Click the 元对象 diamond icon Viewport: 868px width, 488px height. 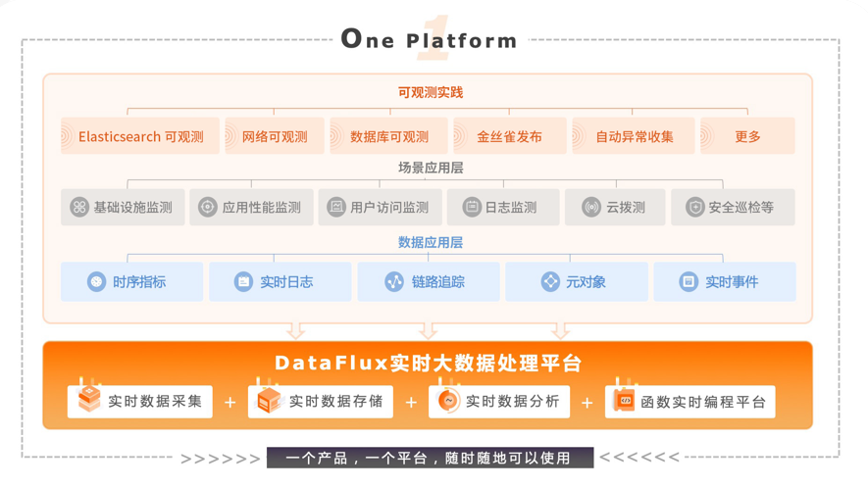(x=550, y=281)
